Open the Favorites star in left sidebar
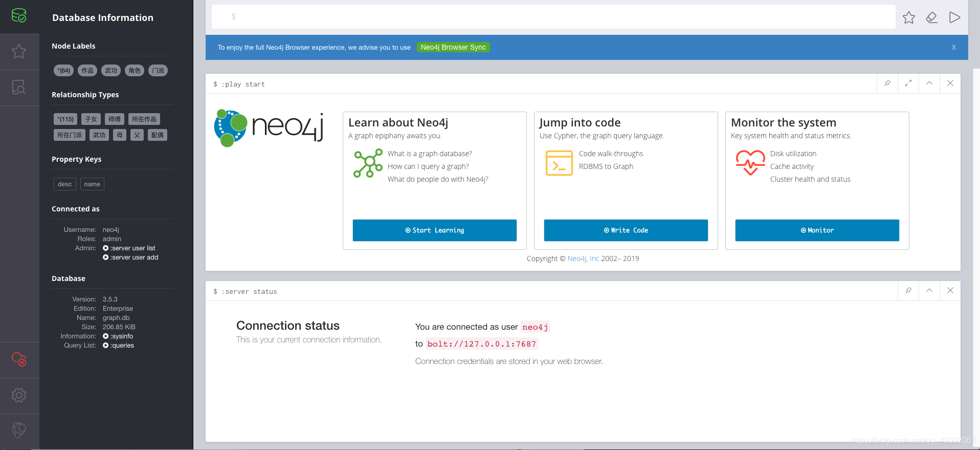This screenshot has width=980, height=450. (x=19, y=51)
